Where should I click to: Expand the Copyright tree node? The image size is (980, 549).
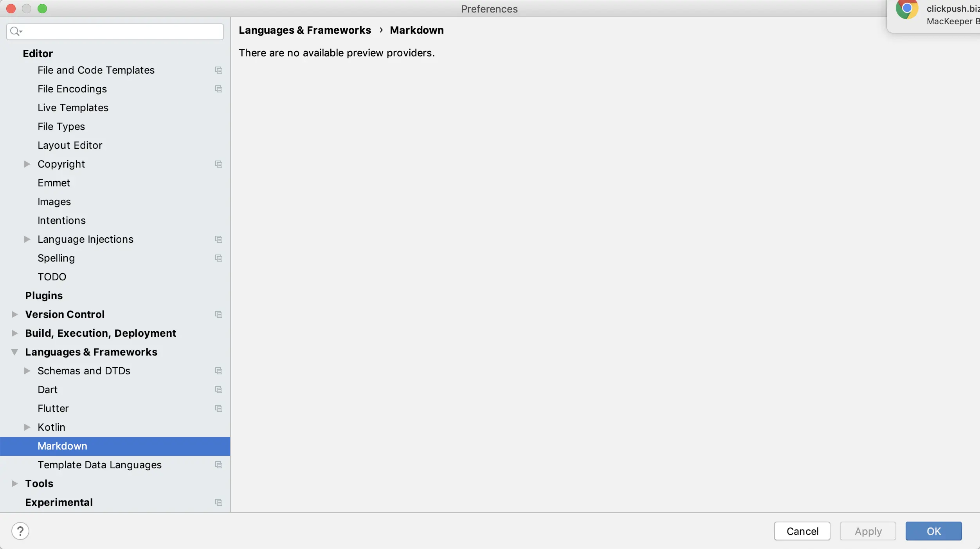pos(27,164)
